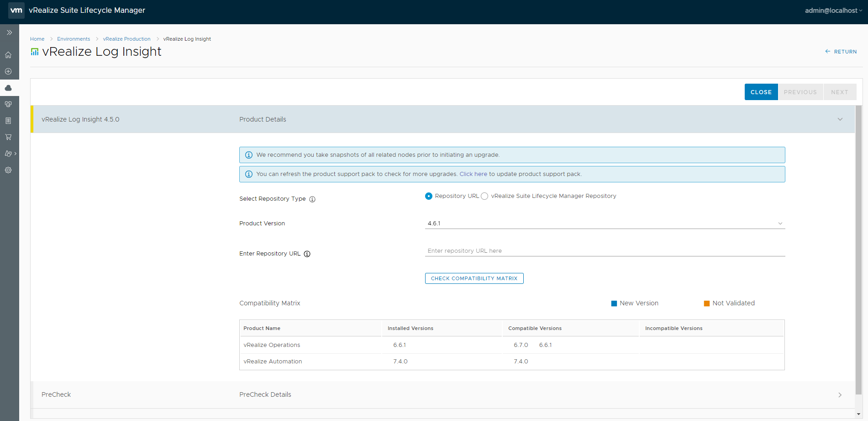Click the orange Not Validated legend swatch
Viewport: 868px width, 421px height.
tap(707, 304)
